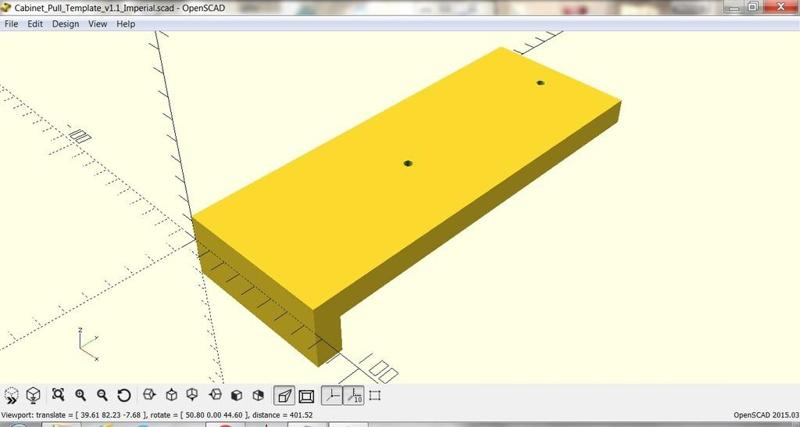Open the Edit menu
800x427 pixels.
tap(35, 24)
